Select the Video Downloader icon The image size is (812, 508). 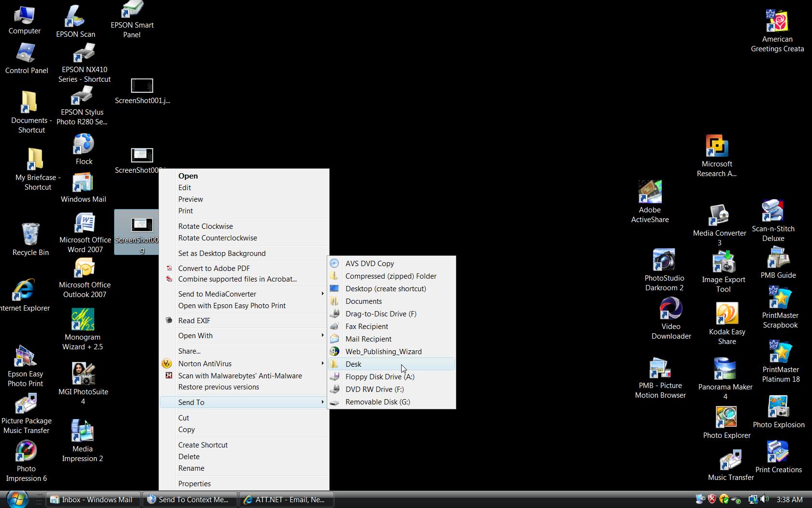[671, 318]
